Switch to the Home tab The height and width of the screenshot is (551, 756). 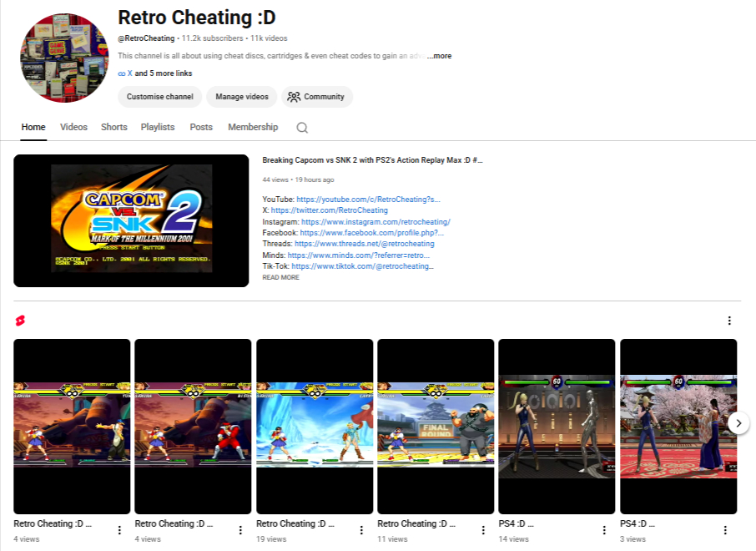tap(33, 127)
